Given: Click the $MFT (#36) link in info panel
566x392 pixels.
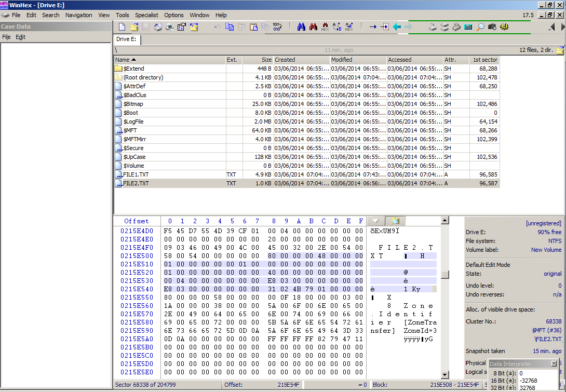Looking at the screenshot, I should [x=546, y=330].
